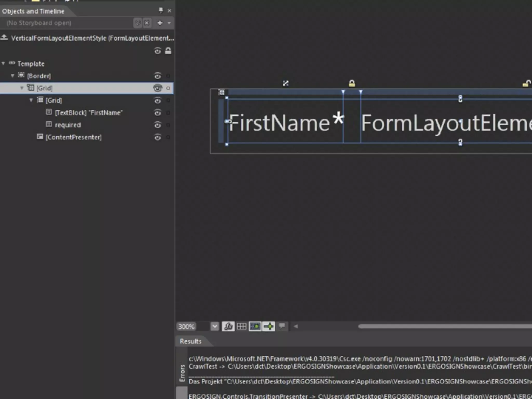This screenshot has width=532, height=399.
Task: Pin the Objects and Timeline panel
Action: [x=161, y=10]
